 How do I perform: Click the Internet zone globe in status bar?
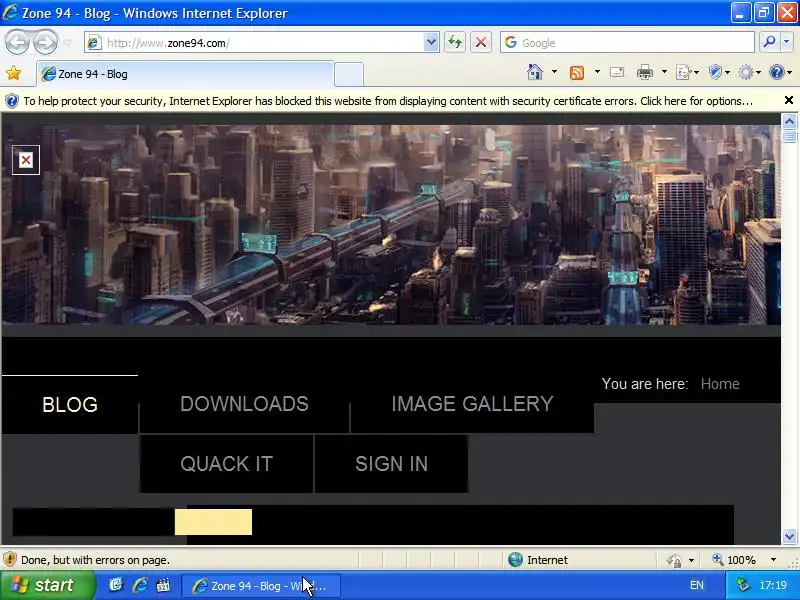(x=515, y=560)
